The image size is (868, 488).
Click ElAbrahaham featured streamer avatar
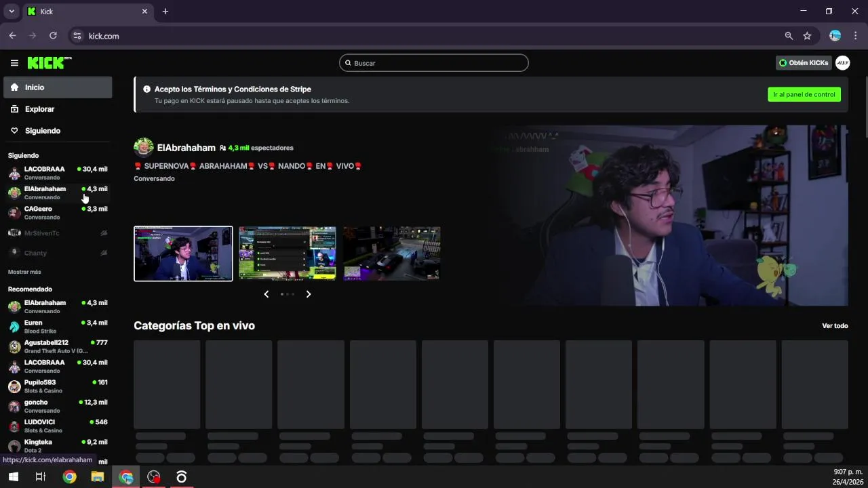coord(144,147)
